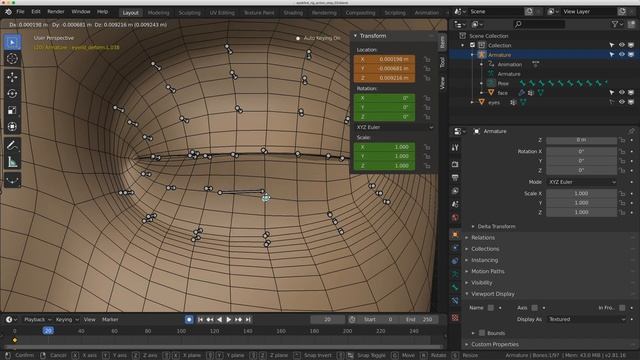Image resolution: width=640 pixels, height=360 pixels.
Task: Select the Annotate pencil tool
Action: (x=12, y=145)
